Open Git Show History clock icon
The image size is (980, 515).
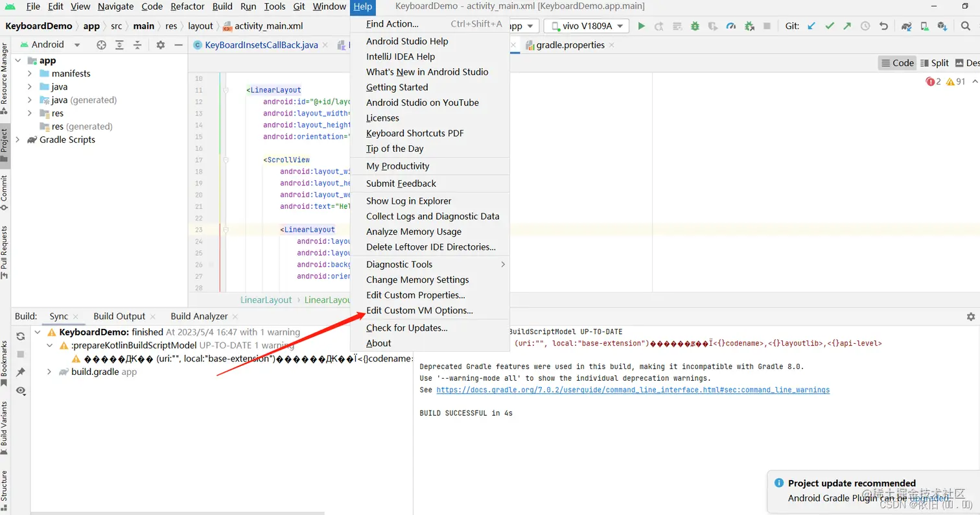865,26
